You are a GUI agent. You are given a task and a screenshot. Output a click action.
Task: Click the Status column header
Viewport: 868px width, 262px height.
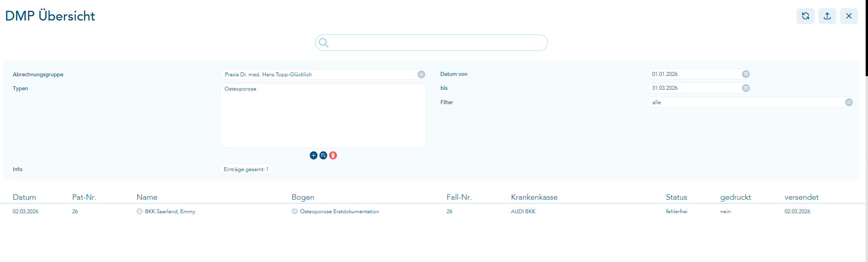click(676, 197)
